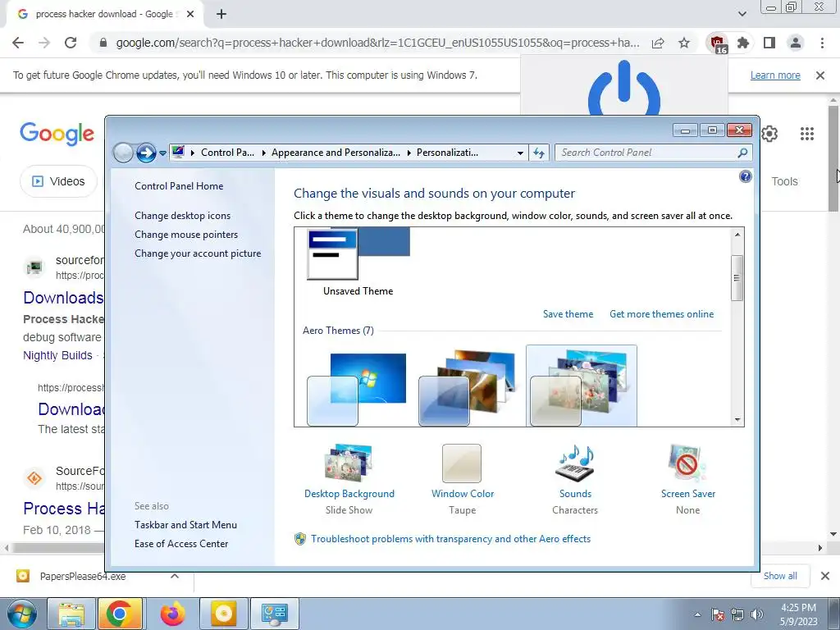Click Show all downloads
840x630 pixels.
[780, 576]
